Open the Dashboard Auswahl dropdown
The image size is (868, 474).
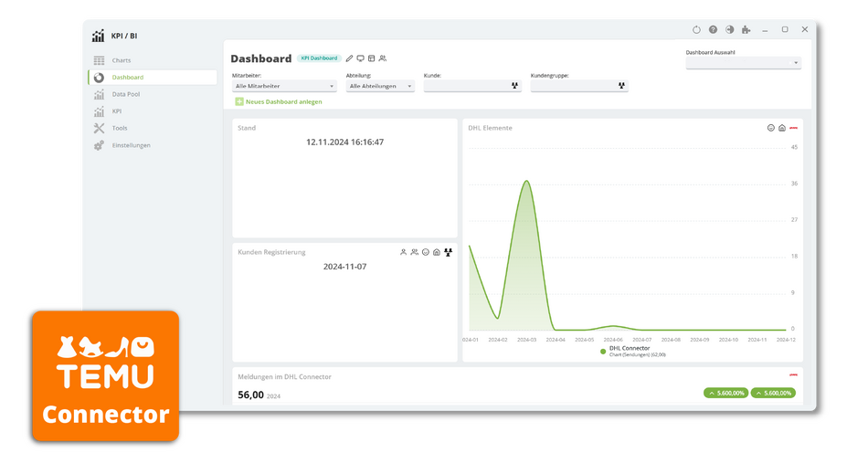click(743, 63)
